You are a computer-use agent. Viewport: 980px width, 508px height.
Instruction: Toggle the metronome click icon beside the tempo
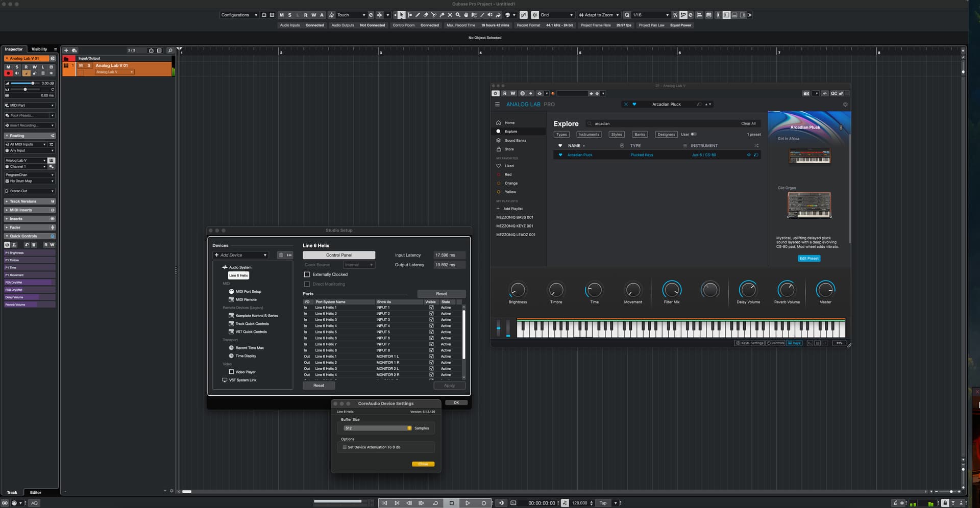tap(565, 503)
